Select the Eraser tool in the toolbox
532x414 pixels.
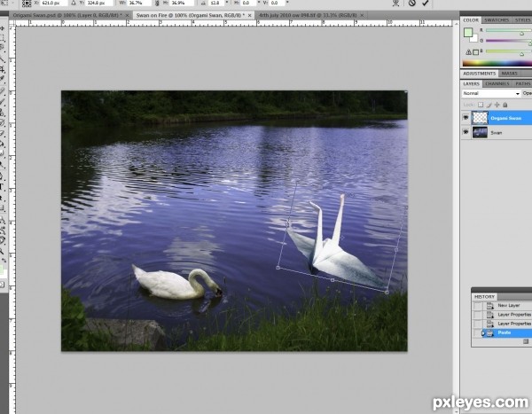[2, 133]
